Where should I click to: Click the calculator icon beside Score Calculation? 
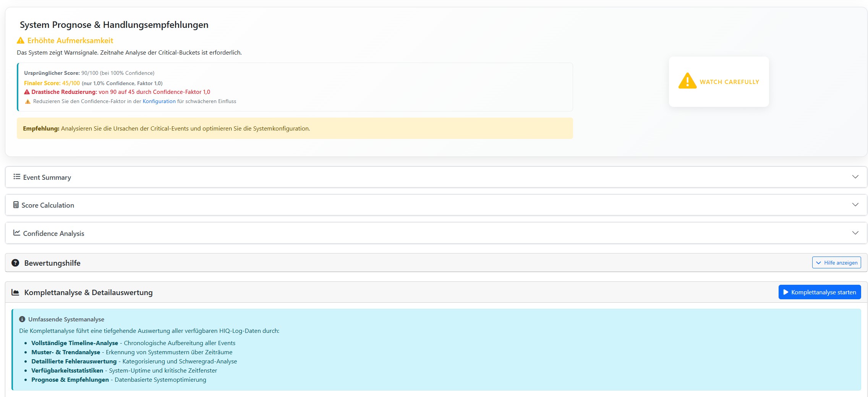pyautogui.click(x=16, y=205)
